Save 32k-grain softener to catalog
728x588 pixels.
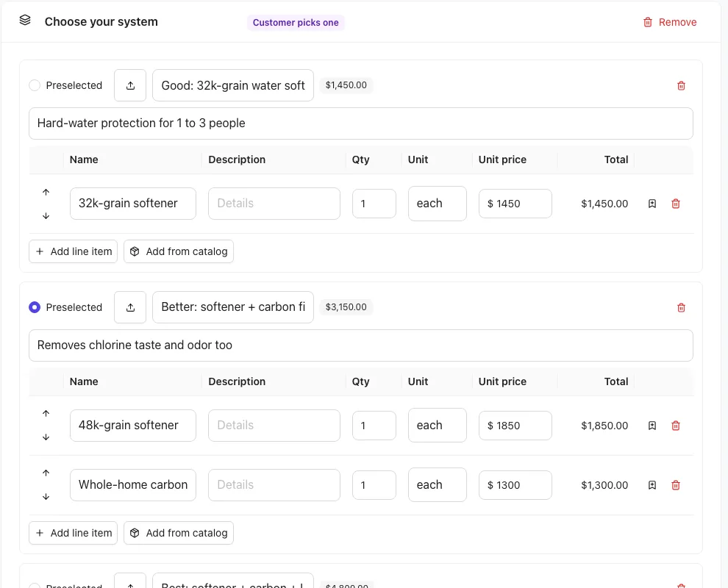click(652, 204)
